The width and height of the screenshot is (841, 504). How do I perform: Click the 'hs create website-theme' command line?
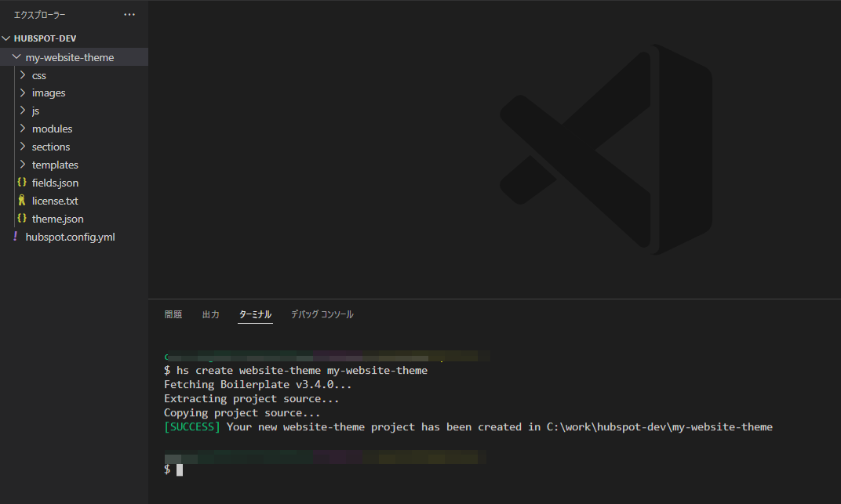(x=296, y=371)
